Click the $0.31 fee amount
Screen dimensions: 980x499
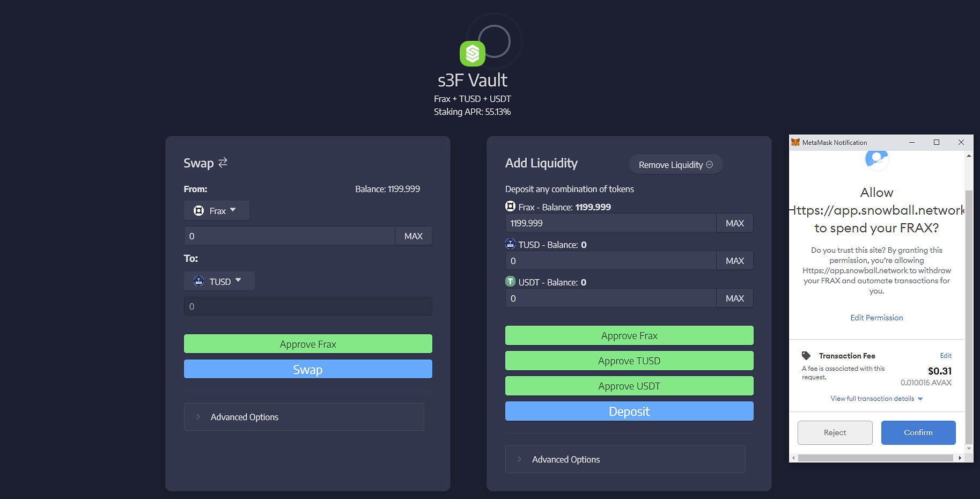pos(940,371)
